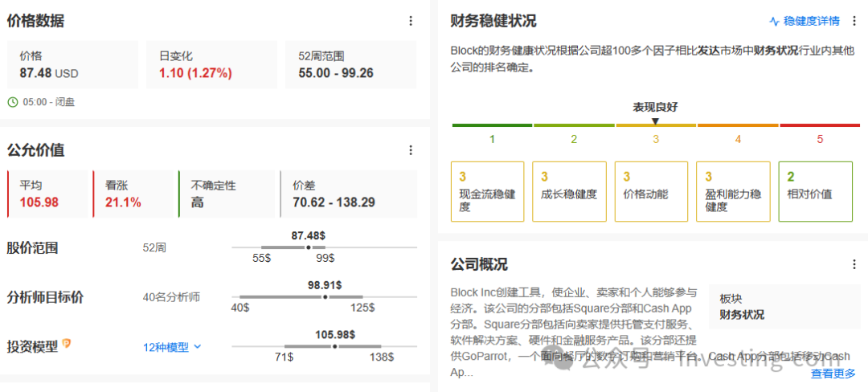This screenshot has height=392, width=868.
Task: Open the 公允价值 panel three-dot menu
Action: [410, 150]
